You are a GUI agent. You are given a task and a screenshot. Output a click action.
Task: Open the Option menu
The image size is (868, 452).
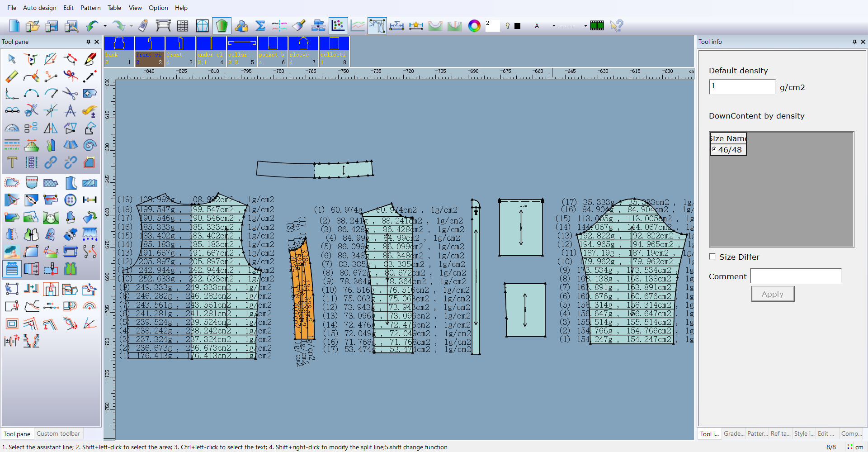click(158, 8)
